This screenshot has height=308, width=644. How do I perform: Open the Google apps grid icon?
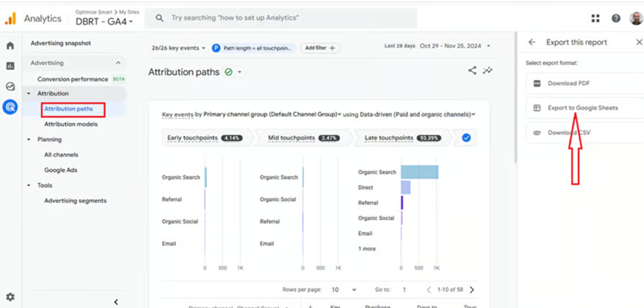pos(595,19)
